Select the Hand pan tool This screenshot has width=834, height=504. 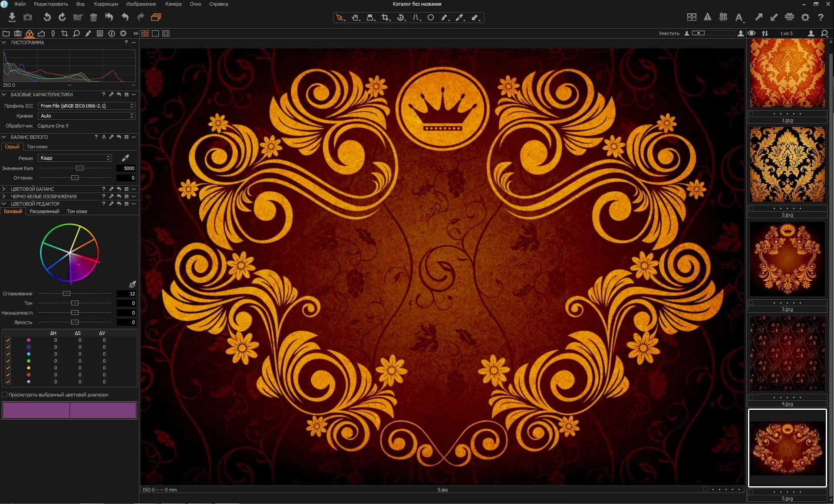356,18
